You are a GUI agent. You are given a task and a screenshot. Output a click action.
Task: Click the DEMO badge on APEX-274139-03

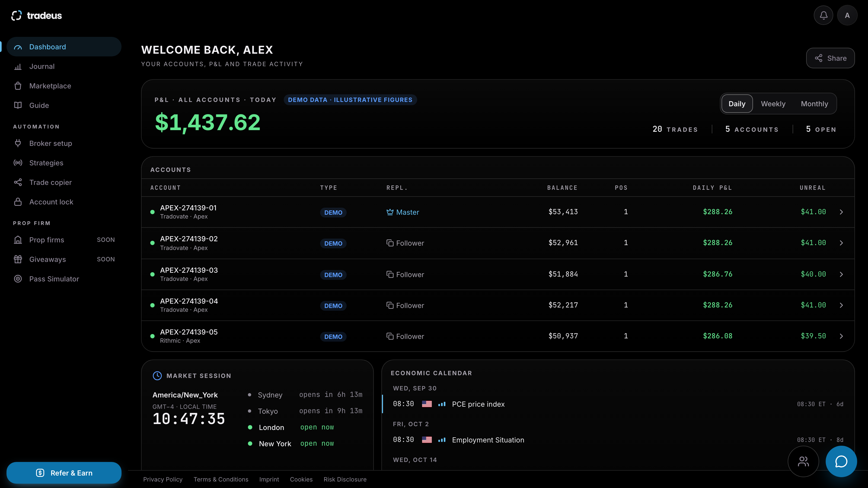[x=333, y=275]
